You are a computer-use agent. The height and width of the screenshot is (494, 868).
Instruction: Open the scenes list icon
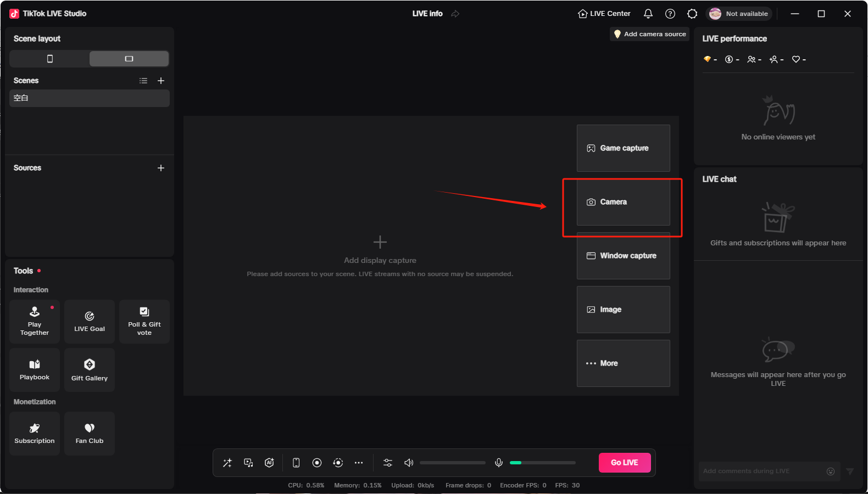143,81
